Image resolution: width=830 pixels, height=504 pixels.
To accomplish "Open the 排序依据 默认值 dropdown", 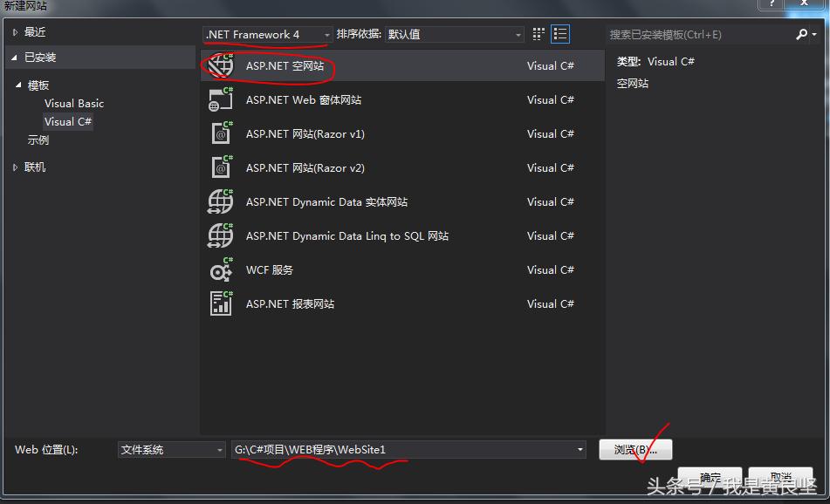I will coord(518,33).
